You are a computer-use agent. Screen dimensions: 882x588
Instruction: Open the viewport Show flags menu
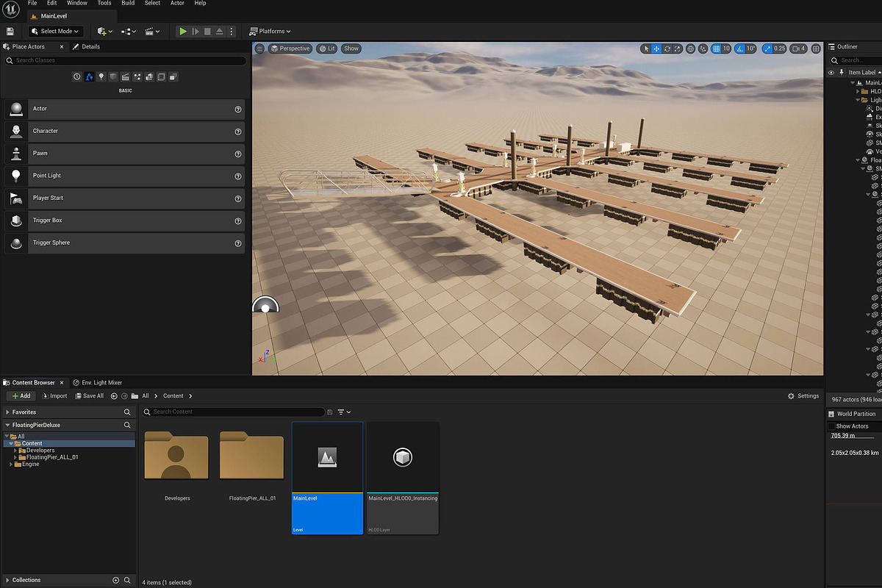(351, 49)
